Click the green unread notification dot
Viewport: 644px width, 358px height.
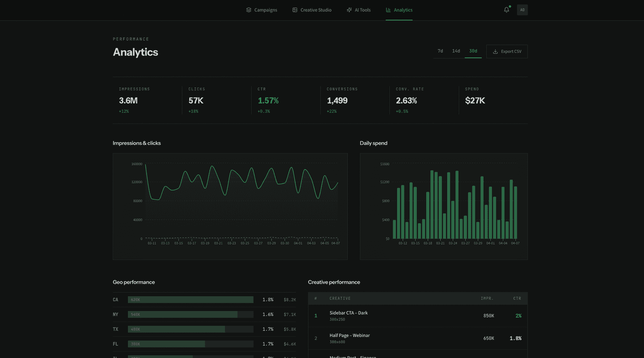pyautogui.click(x=510, y=6)
